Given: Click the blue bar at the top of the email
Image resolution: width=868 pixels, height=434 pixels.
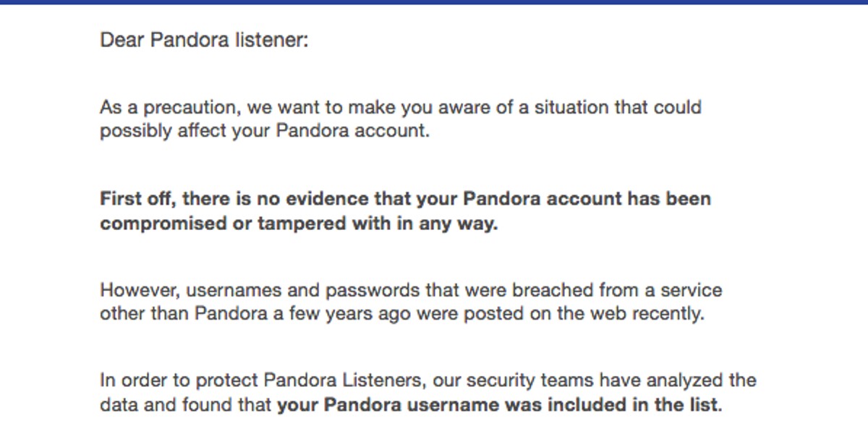Looking at the screenshot, I should pyautogui.click(x=434, y=2).
